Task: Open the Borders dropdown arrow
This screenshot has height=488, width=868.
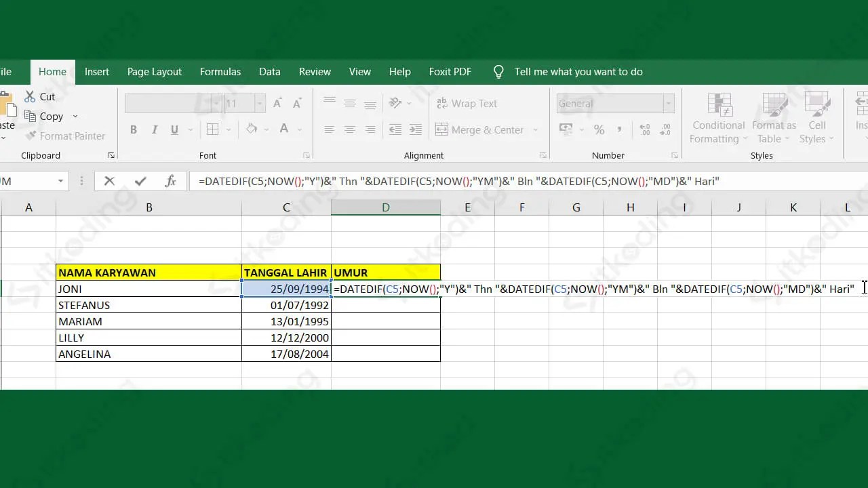Action: click(229, 129)
